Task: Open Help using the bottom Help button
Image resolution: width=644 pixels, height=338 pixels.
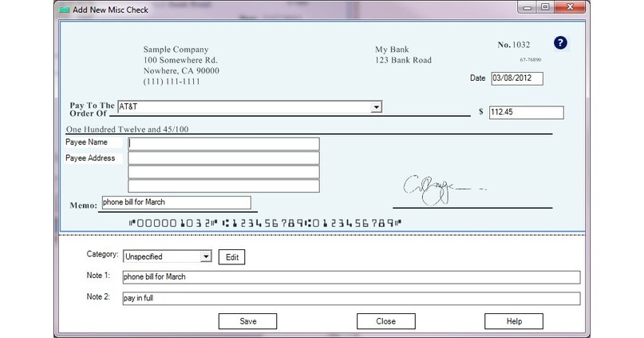Action: coord(514,321)
